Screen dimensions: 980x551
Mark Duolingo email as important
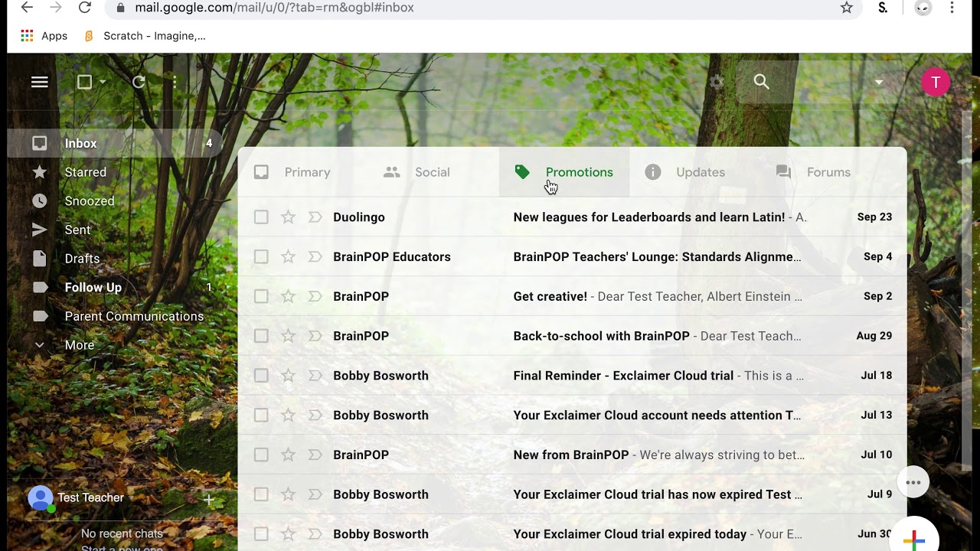point(315,217)
